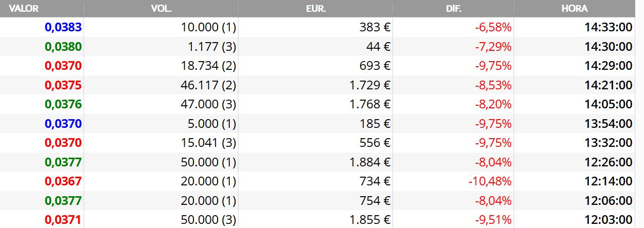Click the red 0,0367 lowest value

[63, 181]
